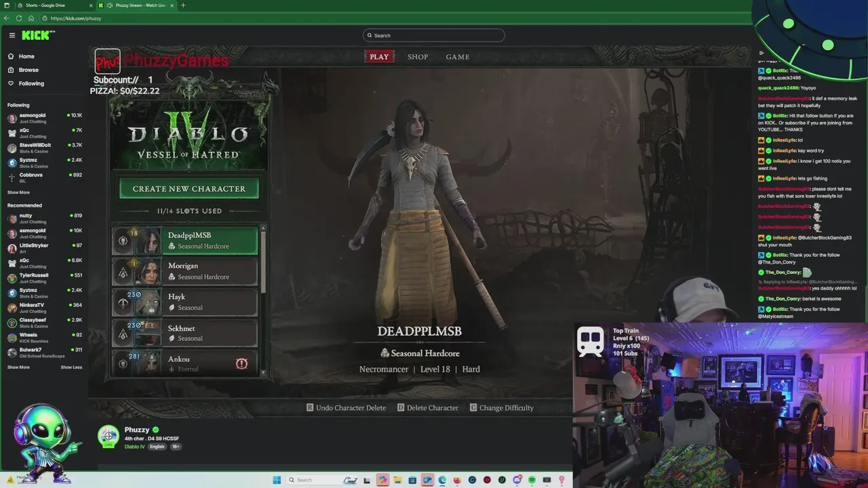Viewport: 868px width, 488px height.
Task: Close the Phuzzy Stream tab
Action: (172, 5)
